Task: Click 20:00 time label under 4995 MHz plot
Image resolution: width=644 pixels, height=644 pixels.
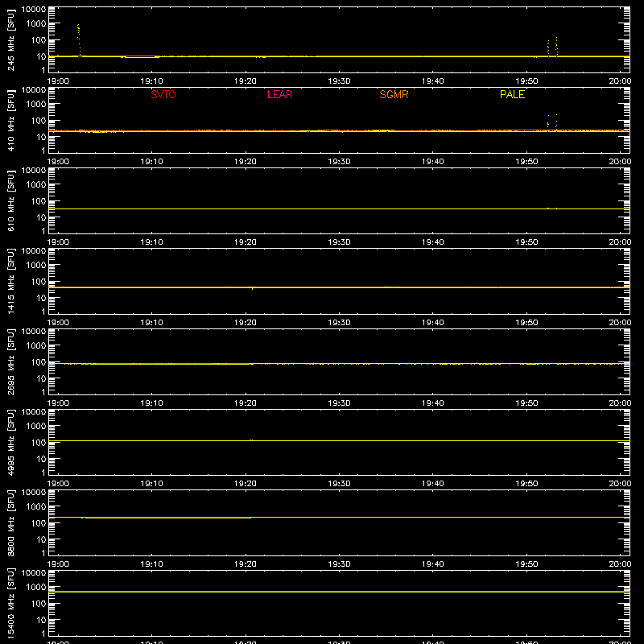Action: [x=620, y=484]
